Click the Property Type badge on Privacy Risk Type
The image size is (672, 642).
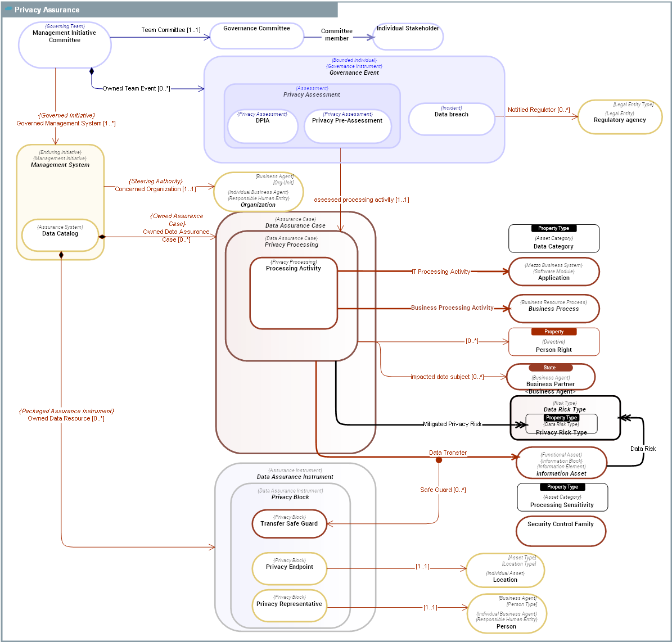pyautogui.click(x=561, y=418)
